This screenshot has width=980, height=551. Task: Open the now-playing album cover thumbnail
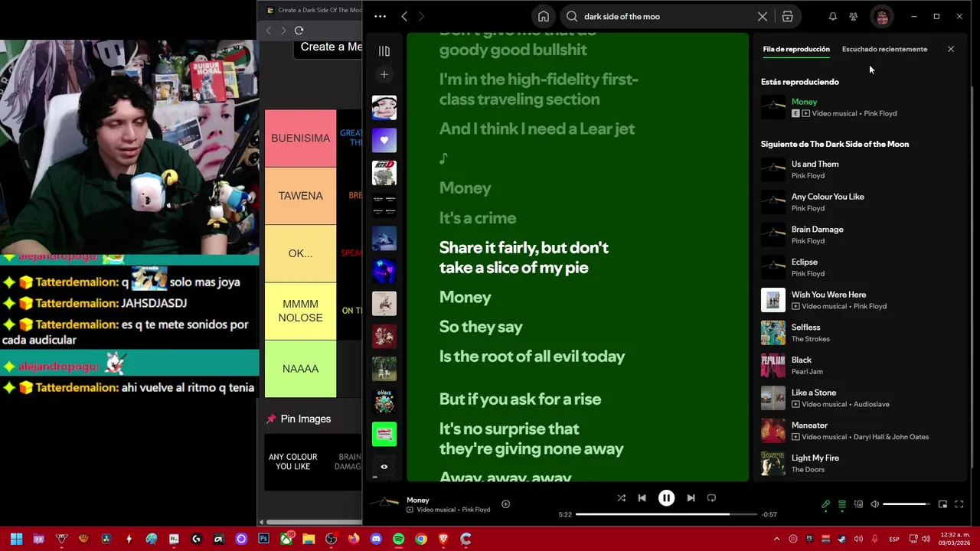pos(384,504)
